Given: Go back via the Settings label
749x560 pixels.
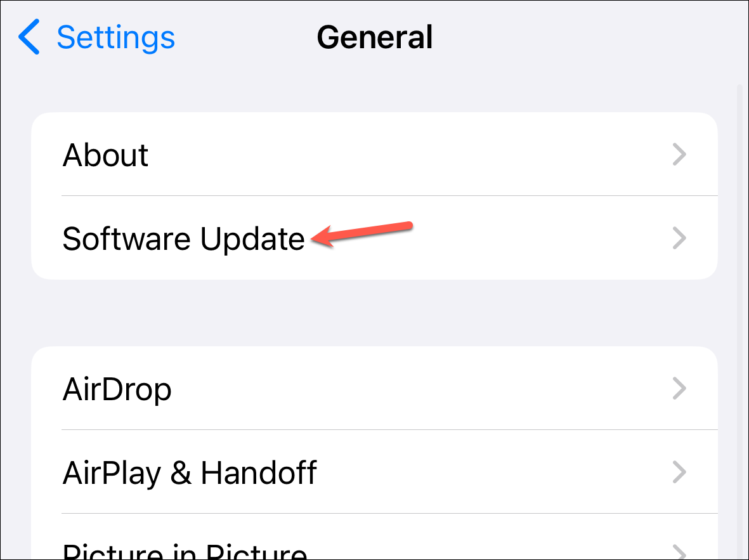Looking at the screenshot, I should tap(115, 37).
